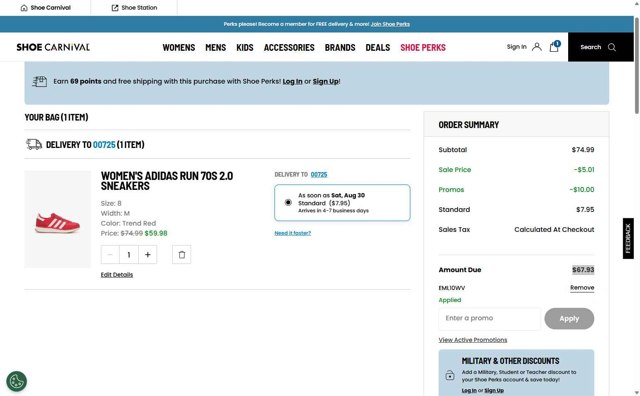This screenshot has height=396, width=640.
Task: Increase quantity with the plus button
Action: [x=148, y=254]
